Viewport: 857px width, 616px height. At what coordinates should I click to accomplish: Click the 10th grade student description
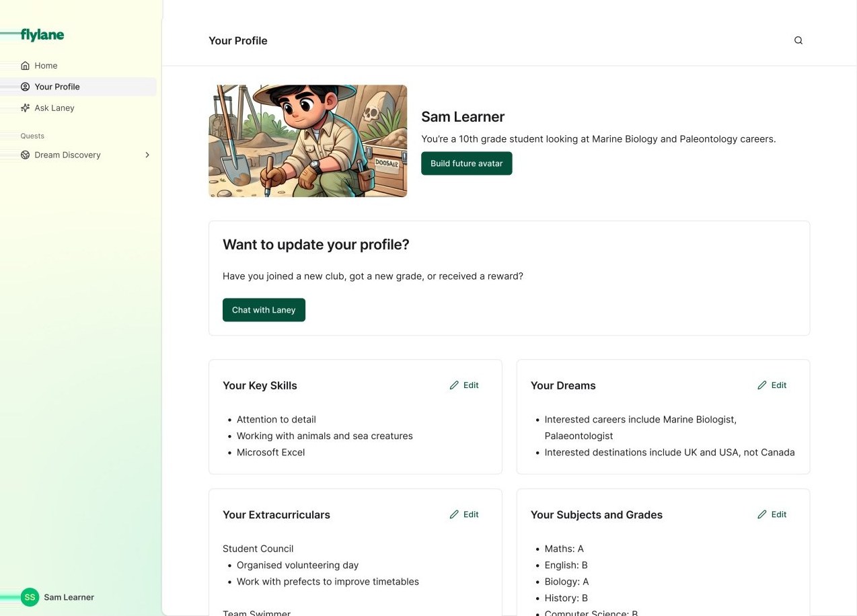(x=599, y=139)
